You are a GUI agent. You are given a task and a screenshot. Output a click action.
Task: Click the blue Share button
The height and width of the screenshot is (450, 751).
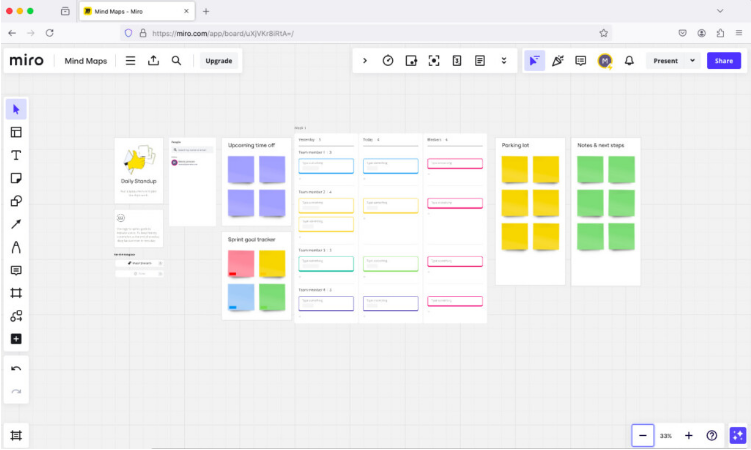point(724,60)
